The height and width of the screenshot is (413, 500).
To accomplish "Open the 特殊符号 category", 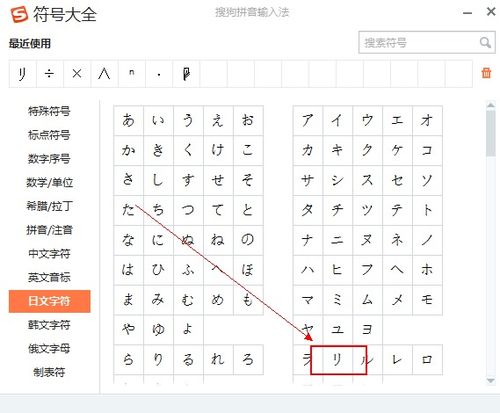I will [49, 111].
